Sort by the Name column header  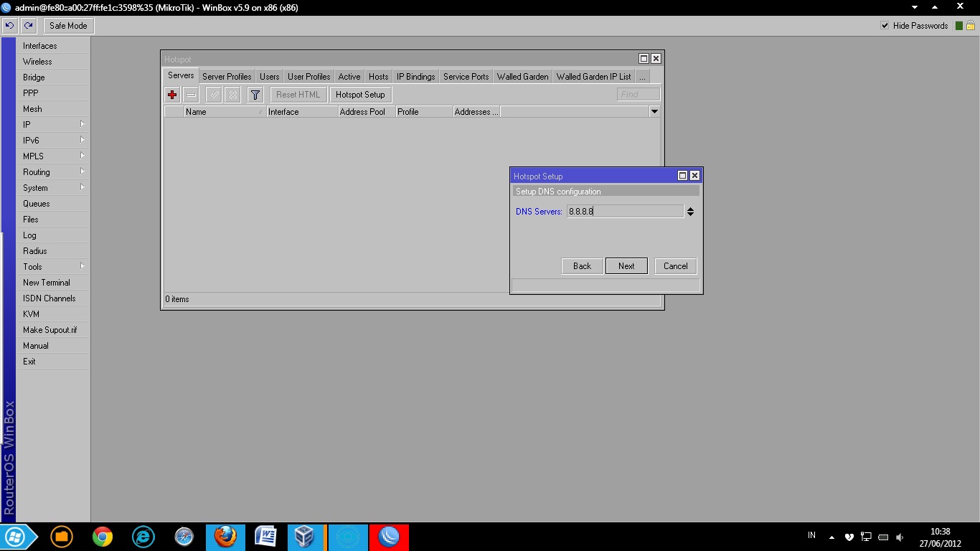tap(225, 112)
